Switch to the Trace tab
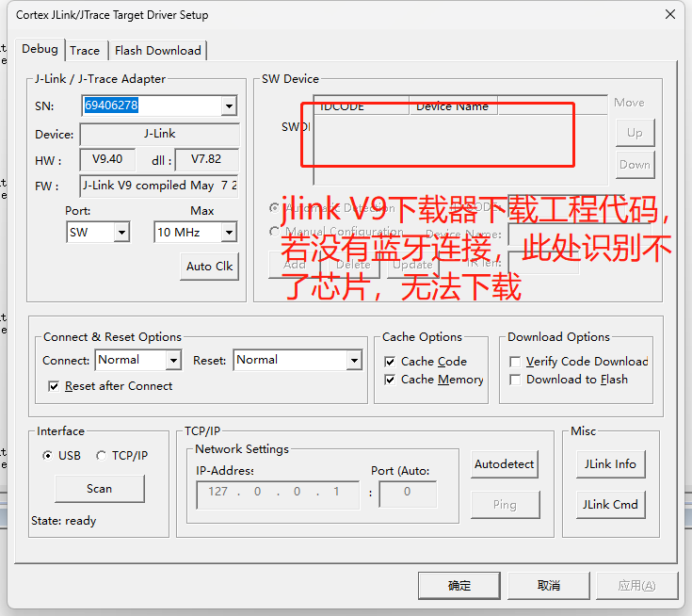The image size is (692, 616). click(x=85, y=51)
